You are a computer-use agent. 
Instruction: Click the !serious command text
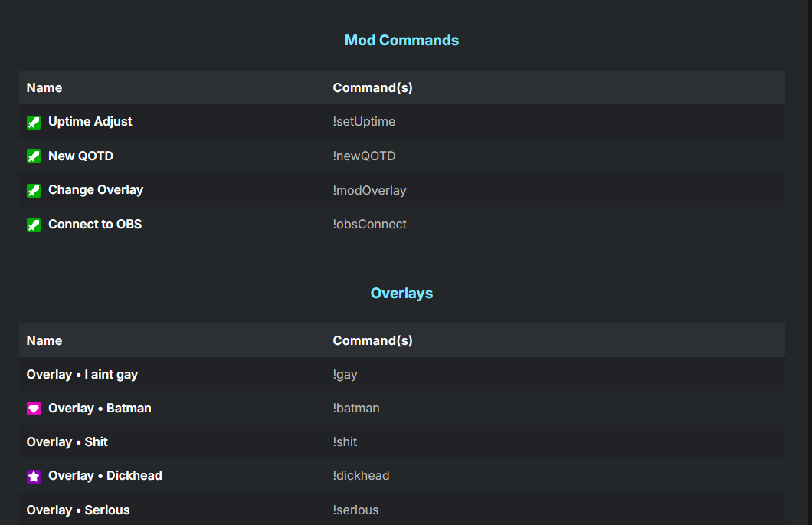[x=355, y=510]
